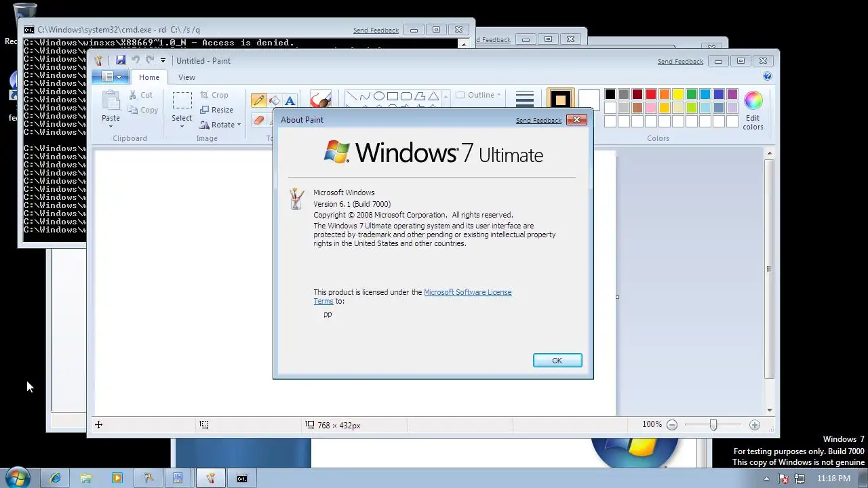Pick the yellow color from the palette
868x488 pixels.
[x=678, y=95]
